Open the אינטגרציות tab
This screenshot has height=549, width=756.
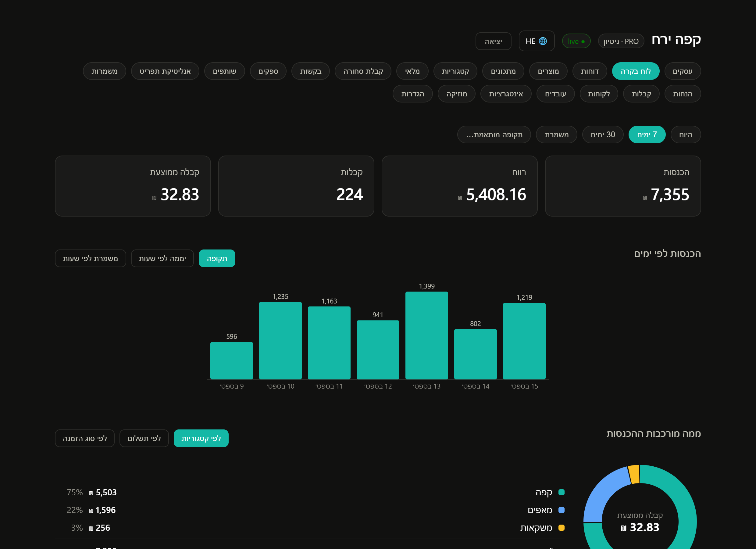click(506, 94)
